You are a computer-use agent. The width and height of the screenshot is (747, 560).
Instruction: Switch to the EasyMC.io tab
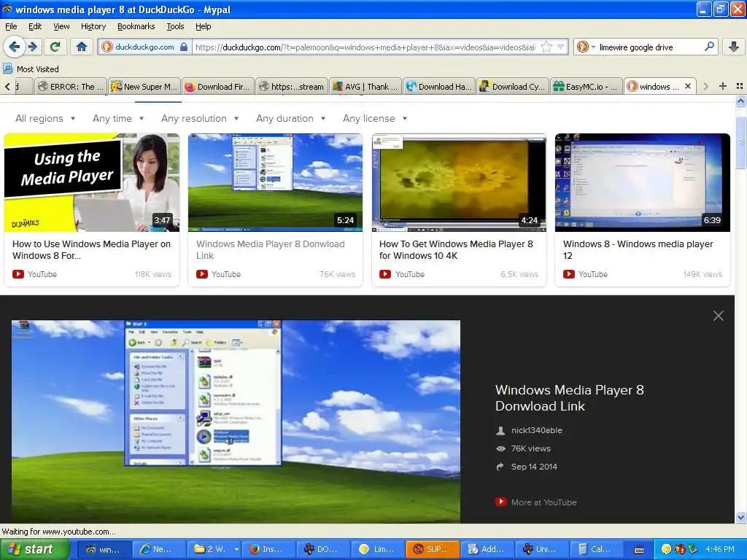tap(587, 86)
